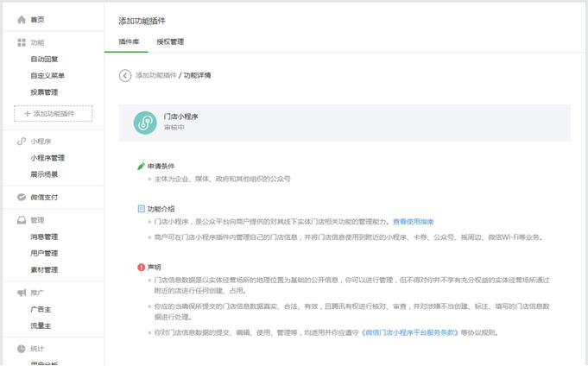This screenshot has width=588, height=366.
Task: Click the 推广 section label in sidebar
Action: (x=37, y=293)
